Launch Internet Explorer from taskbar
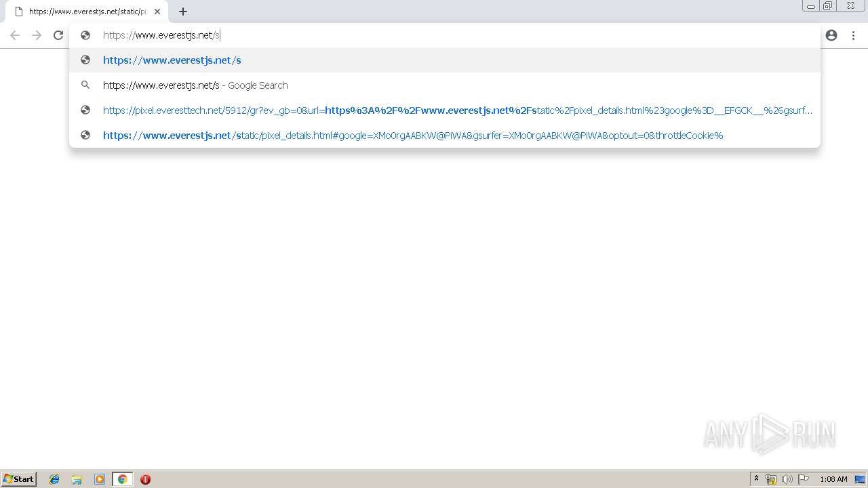 click(54, 479)
